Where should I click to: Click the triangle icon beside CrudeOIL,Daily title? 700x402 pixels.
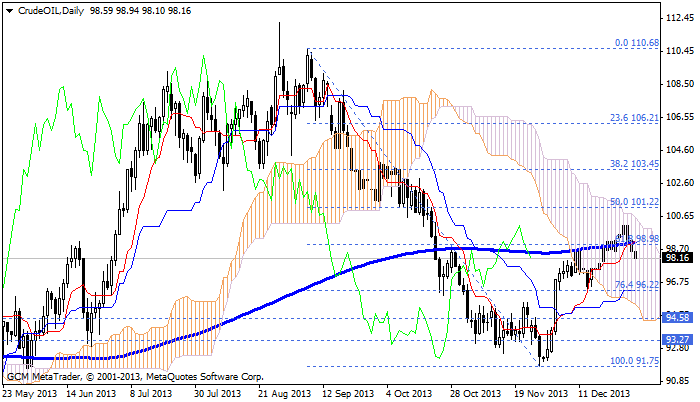click(x=7, y=8)
